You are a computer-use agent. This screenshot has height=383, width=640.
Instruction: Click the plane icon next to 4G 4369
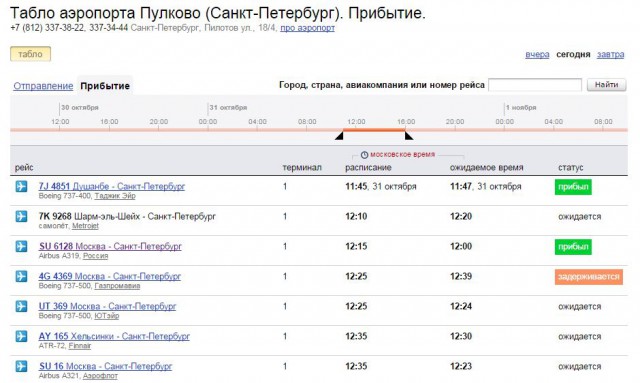coord(21,276)
